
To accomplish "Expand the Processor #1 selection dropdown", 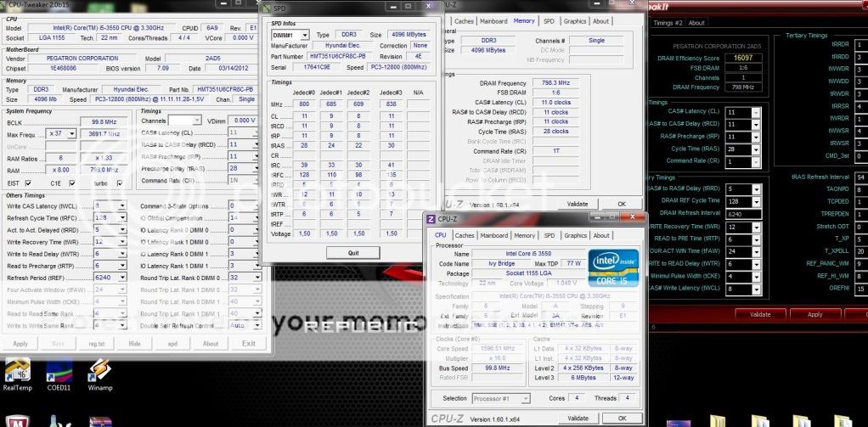I will point(502,398).
